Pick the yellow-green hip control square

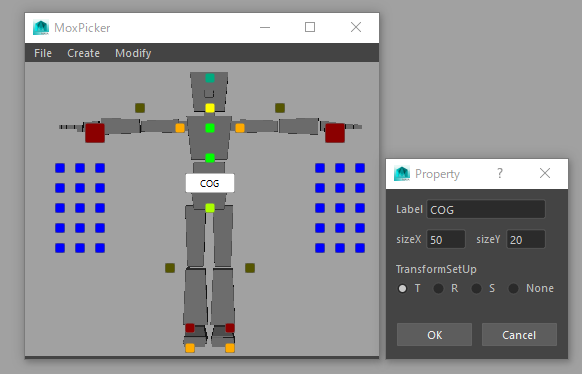[210, 208]
